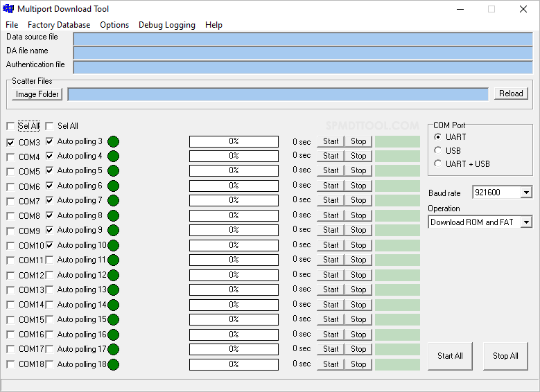The height and width of the screenshot is (392, 540).
Task: Click Start on the COM3 row
Action: 331,141
